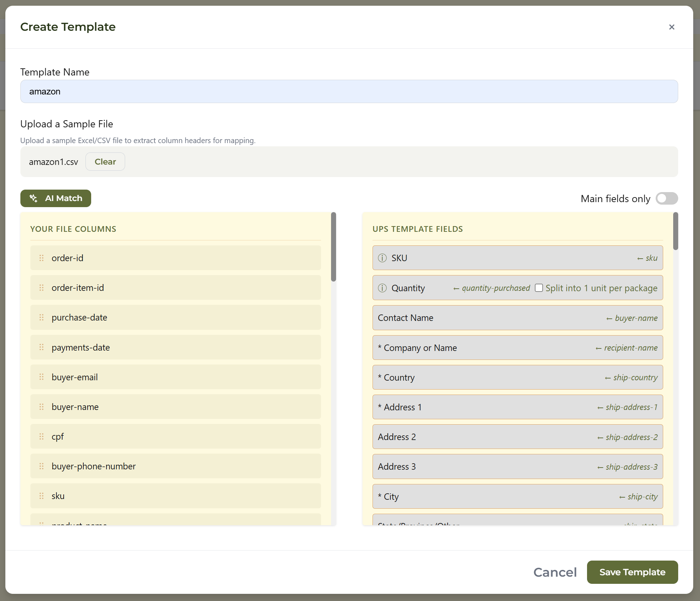Click the drag handle beside buyer-email

[41, 377]
